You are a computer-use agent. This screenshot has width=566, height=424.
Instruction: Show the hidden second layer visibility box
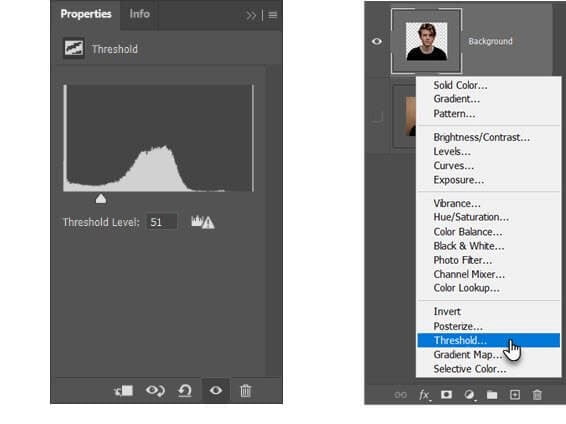pyautogui.click(x=377, y=117)
